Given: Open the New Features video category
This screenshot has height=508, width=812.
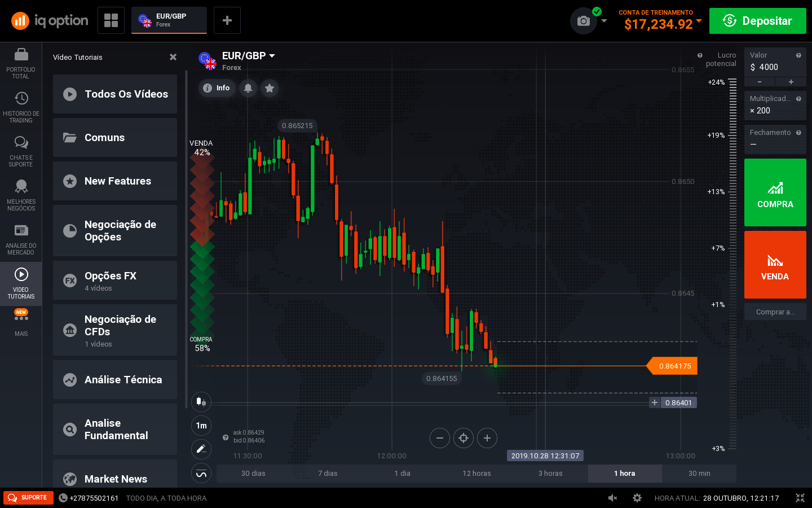Looking at the screenshot, I should coord(115,181).
